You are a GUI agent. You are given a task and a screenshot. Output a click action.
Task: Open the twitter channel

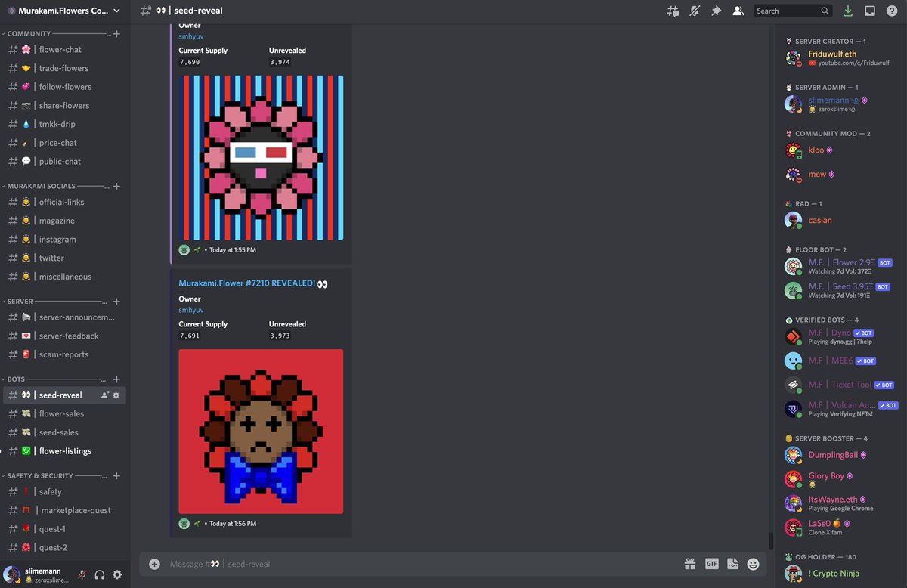[x=65, y=258]
